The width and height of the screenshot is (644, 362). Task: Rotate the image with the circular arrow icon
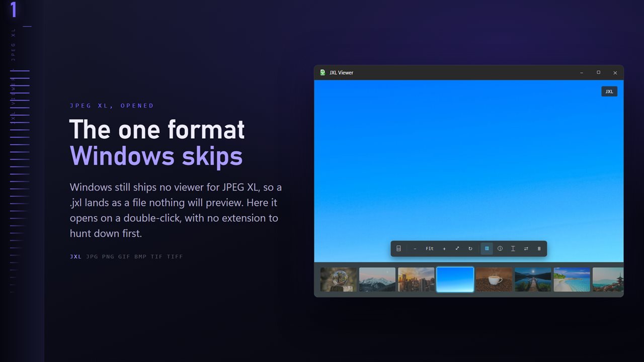click(x=470, y=248)
